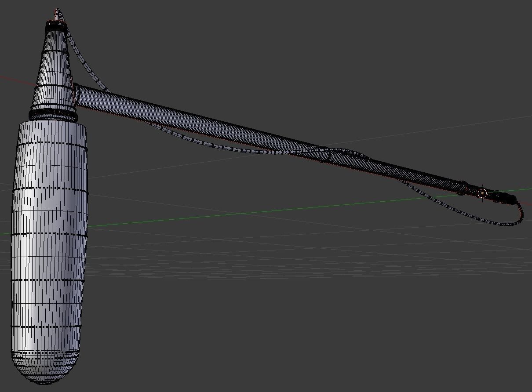The width and height of the screenshot is (532, 392).
Task: Click the orange object origin dot
Action: [482, 193]
